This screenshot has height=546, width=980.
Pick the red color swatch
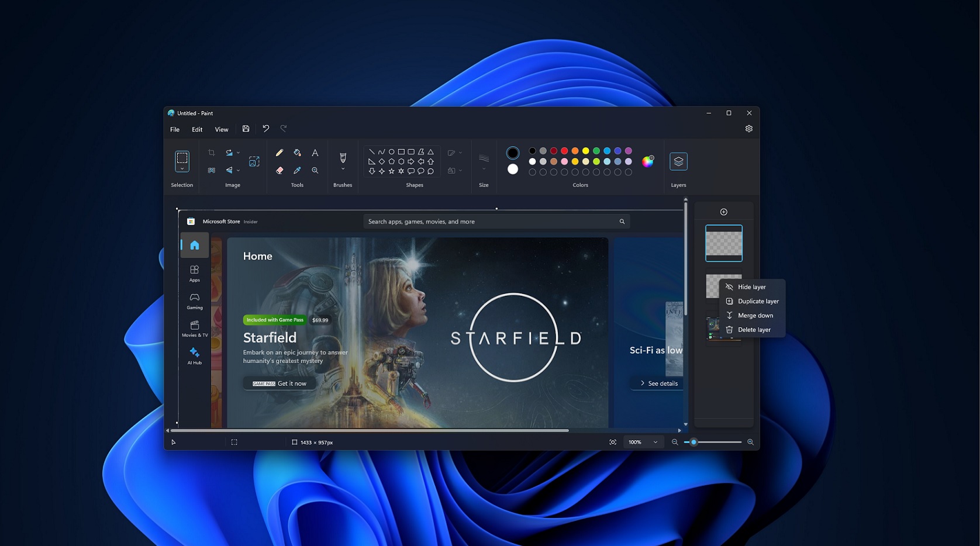click(564, 151)
